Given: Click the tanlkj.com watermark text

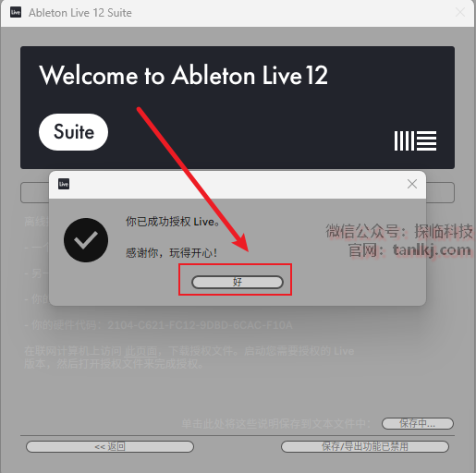Looking at the screenshot, I should click(432, 249).
